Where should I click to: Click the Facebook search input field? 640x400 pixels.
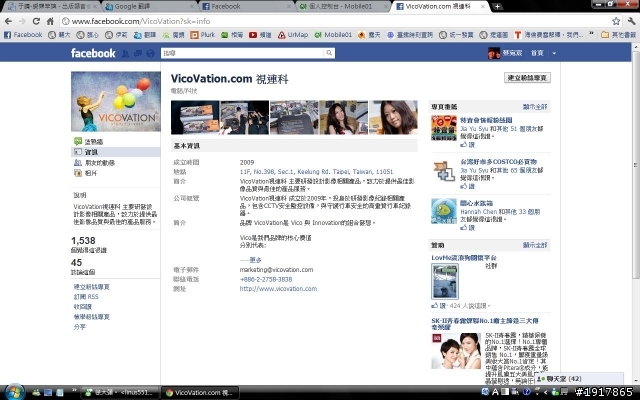click(x=243, y=53)
